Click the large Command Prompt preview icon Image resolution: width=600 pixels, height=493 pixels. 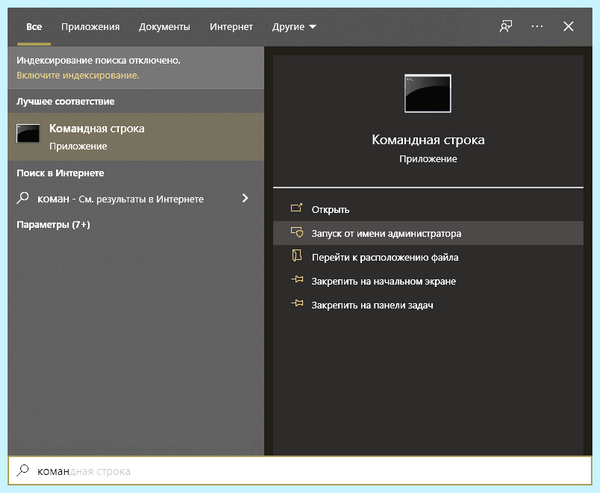point(428,94)
